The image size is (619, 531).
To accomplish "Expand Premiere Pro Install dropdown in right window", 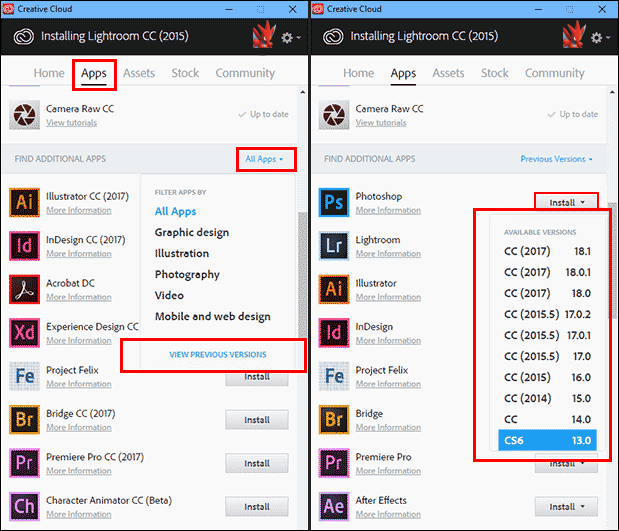I will pos(566,463).
